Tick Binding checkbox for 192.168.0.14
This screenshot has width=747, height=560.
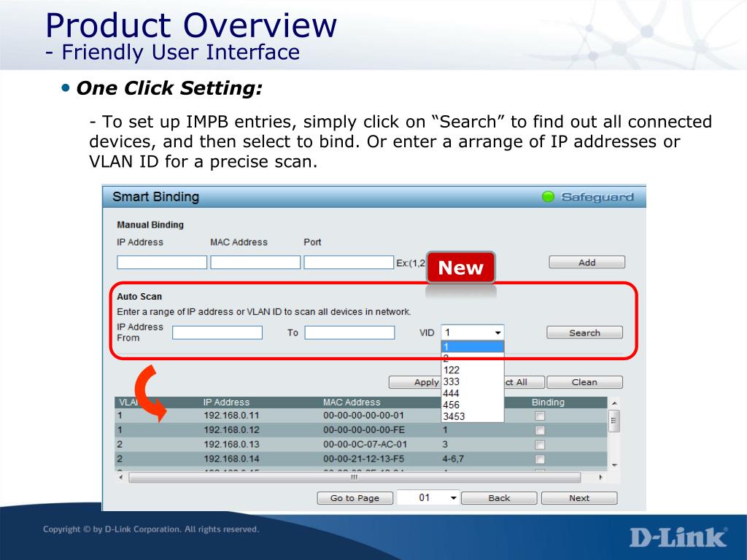[x=539, y=459]
